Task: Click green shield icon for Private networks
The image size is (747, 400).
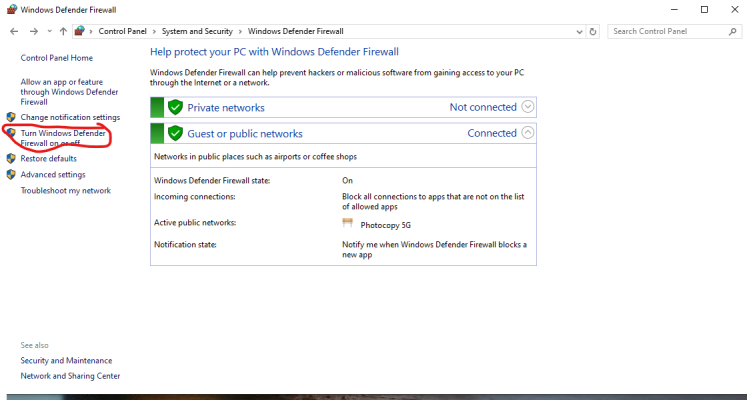Action: (x=175, y=107)
